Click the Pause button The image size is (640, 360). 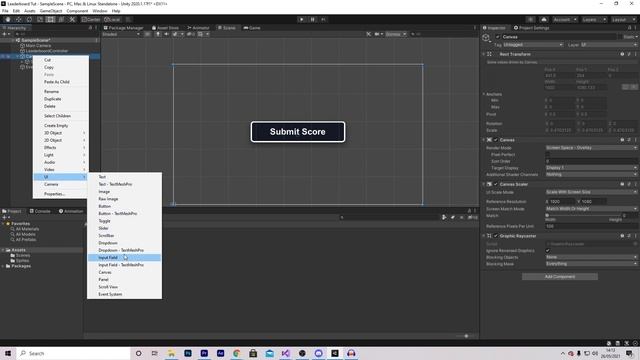[x=313, y=20]
